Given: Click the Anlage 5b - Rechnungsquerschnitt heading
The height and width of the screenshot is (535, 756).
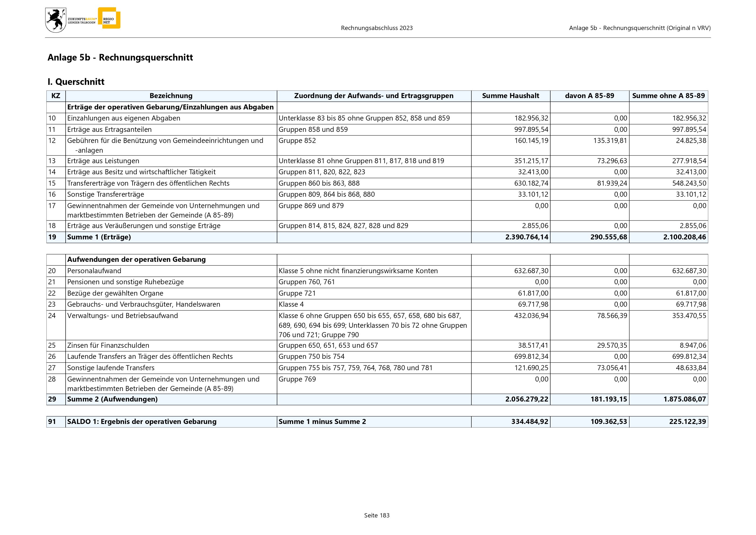Looking at the screenshot, I should pyautogui.click(x=120, y=57).
